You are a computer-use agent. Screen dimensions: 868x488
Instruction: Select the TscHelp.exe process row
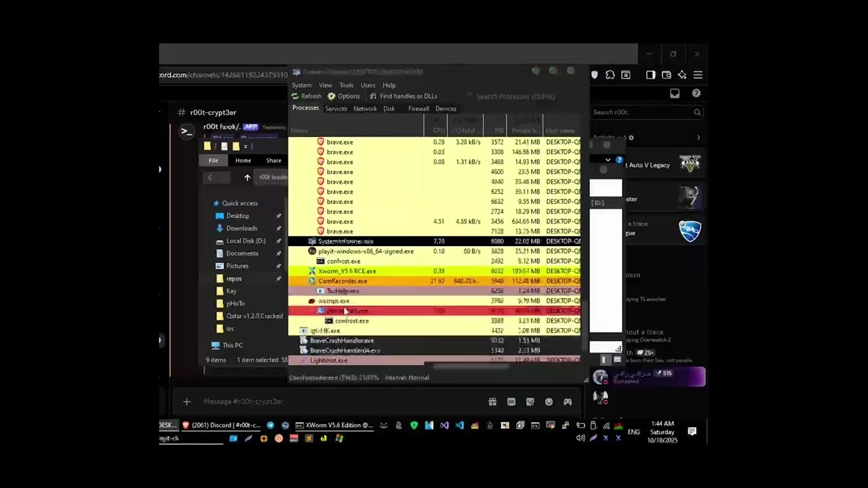pyautogui.click(x=435, y=291)
